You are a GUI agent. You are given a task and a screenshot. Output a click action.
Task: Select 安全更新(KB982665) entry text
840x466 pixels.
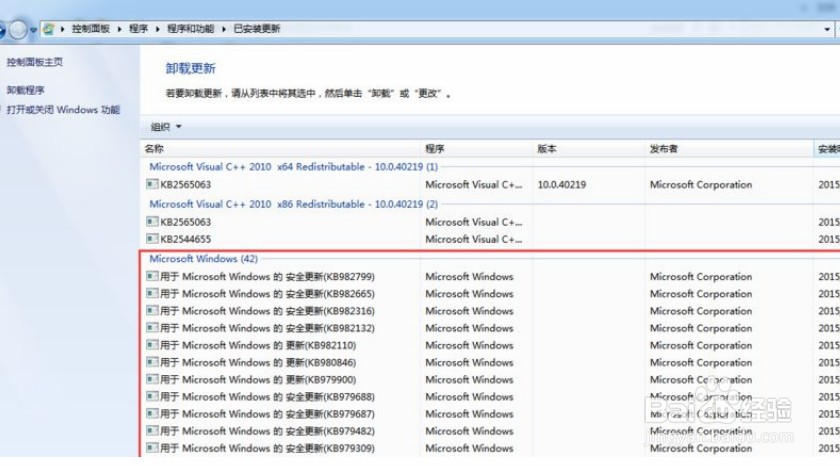coord(267,294)
